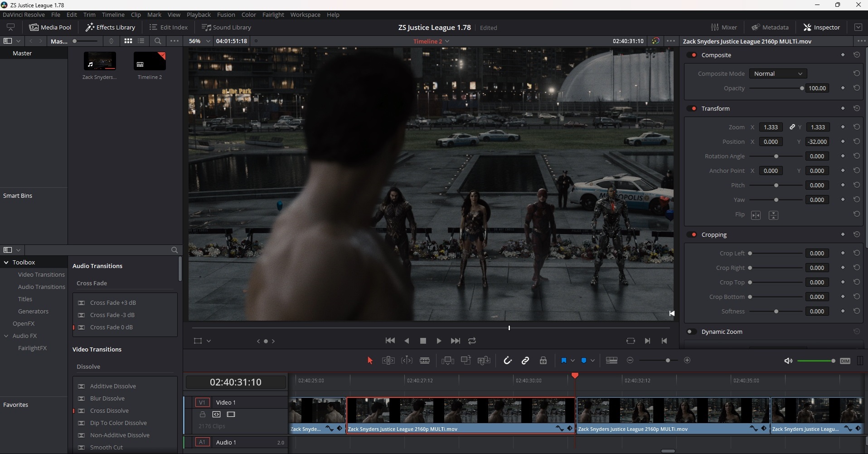Open the Effects Library panel
The height and width of the screenshot is (454, 868).
pyautogui.click(x=110, y=27)
